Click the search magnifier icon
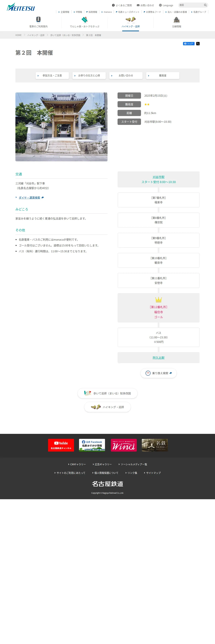215x644 pixels. point(205,5)
